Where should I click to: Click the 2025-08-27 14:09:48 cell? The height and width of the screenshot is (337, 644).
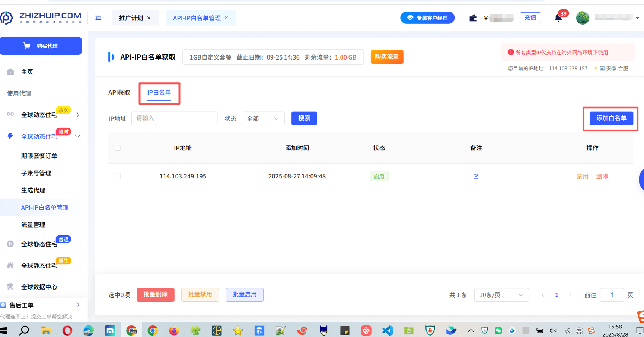click(297, 176)
